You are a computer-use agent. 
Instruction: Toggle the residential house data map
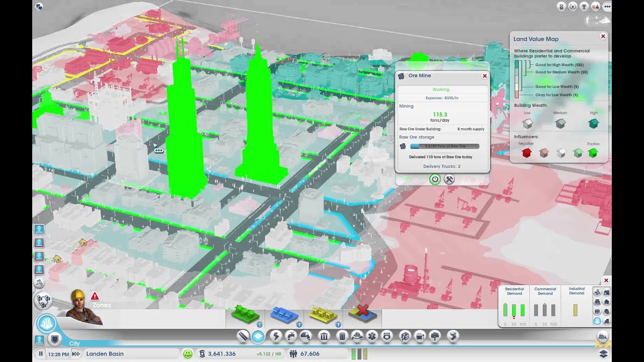607,302
